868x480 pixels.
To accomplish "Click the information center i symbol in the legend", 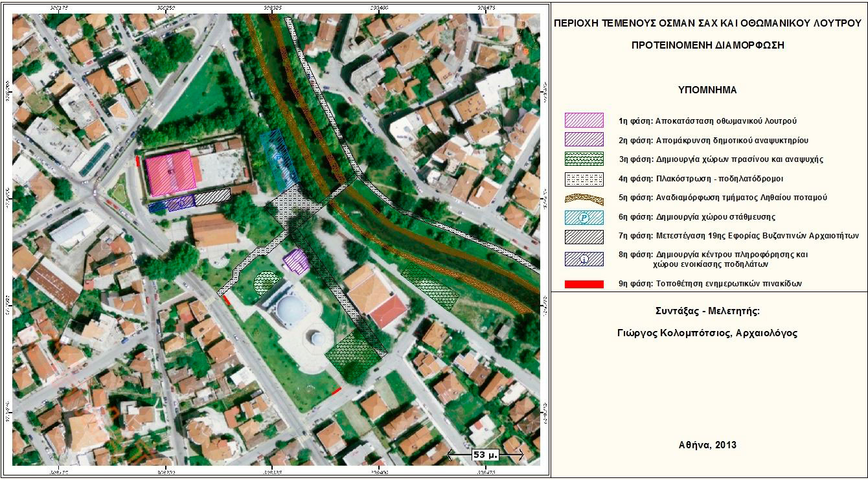I will pos(584,259).
